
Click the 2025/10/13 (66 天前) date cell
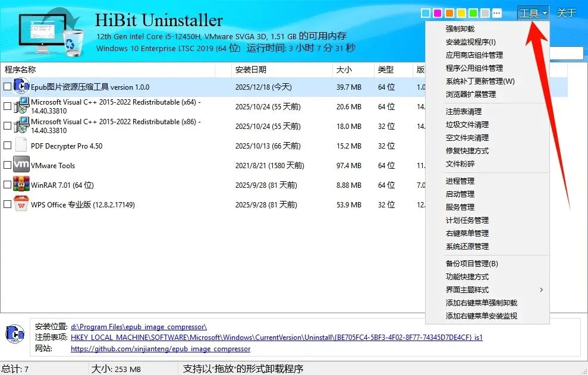[x=268, y=146]
